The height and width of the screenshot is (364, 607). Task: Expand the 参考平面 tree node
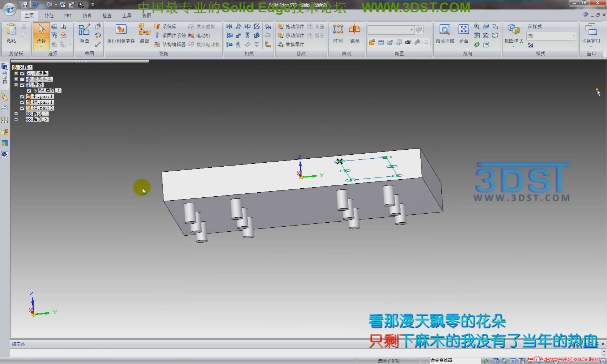pyautogui.click(x=16, y=79)
